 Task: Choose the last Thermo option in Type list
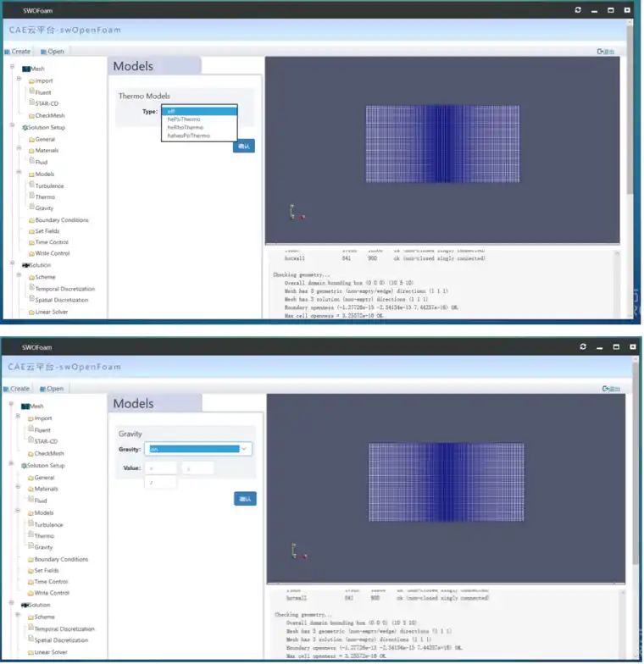click(x=198, y=136)
